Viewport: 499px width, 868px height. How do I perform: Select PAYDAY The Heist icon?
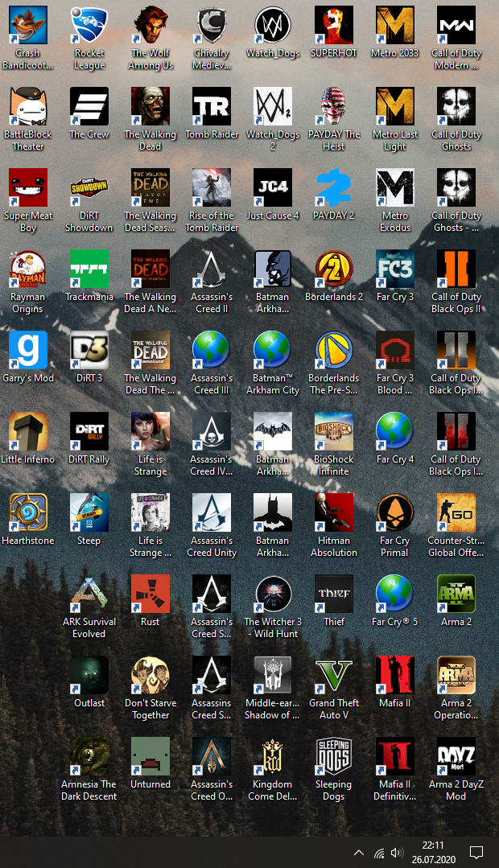tap(334, 106)
